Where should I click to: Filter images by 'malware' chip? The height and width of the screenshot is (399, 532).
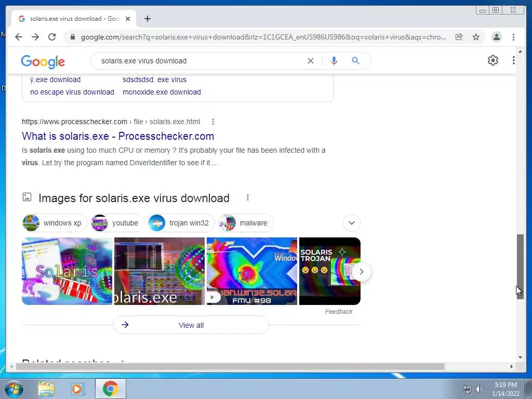tap(246, 223)
